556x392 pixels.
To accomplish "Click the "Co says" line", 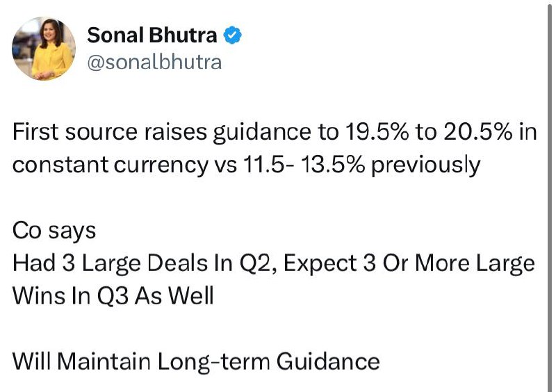I will [x=54, y=231].
